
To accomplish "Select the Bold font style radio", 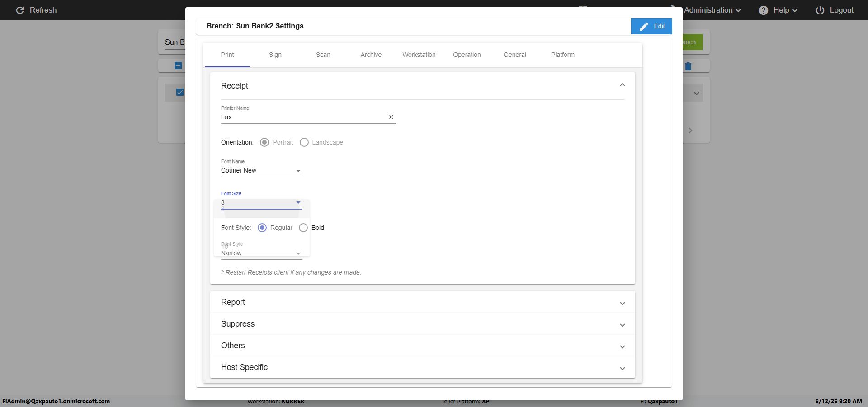I will tap(303, 228).
